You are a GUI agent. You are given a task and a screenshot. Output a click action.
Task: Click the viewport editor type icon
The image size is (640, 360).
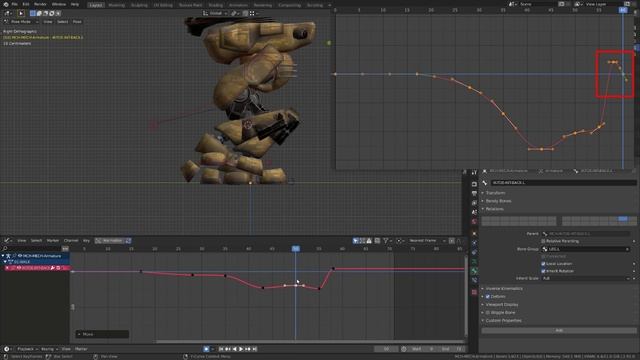point(8,13)
